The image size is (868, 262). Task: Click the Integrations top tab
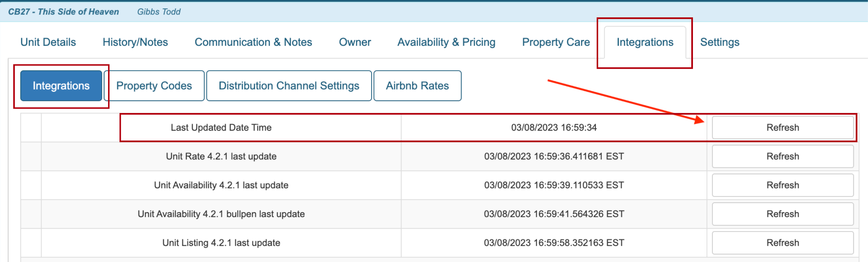645,42
